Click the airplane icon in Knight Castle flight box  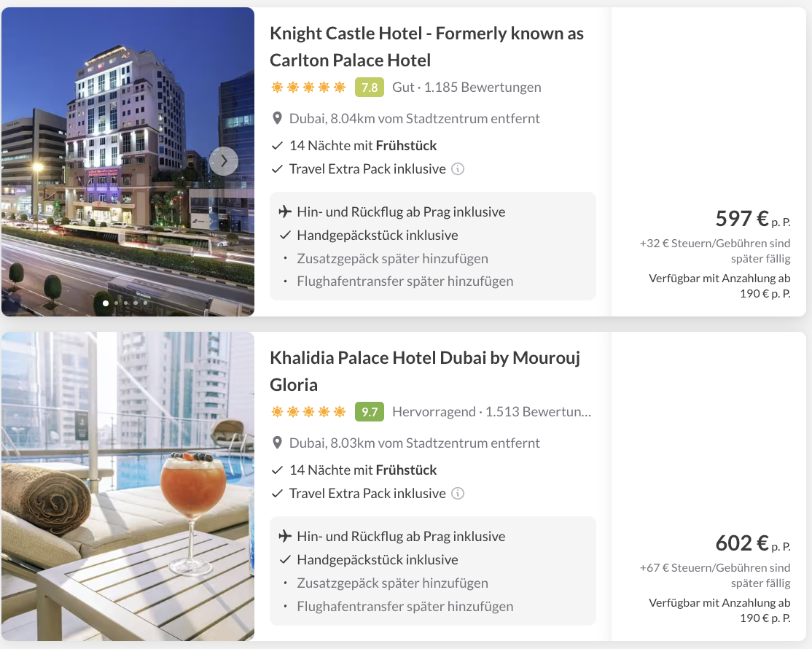pyautogui.click(x=285, y=211)
